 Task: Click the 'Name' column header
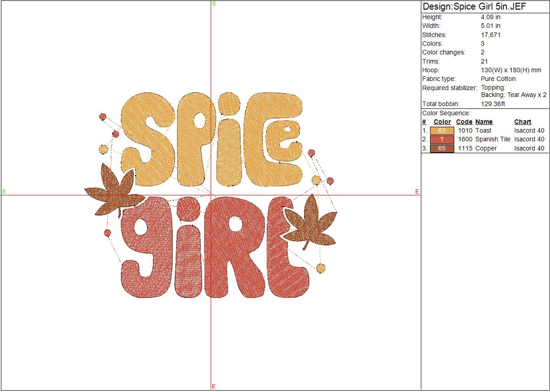tap(484, 122)
